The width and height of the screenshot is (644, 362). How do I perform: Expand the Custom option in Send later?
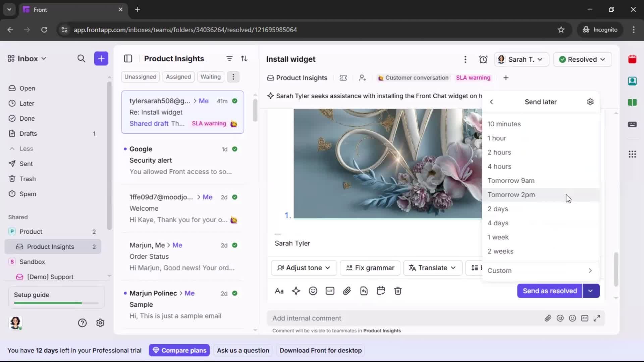point(539,270)
